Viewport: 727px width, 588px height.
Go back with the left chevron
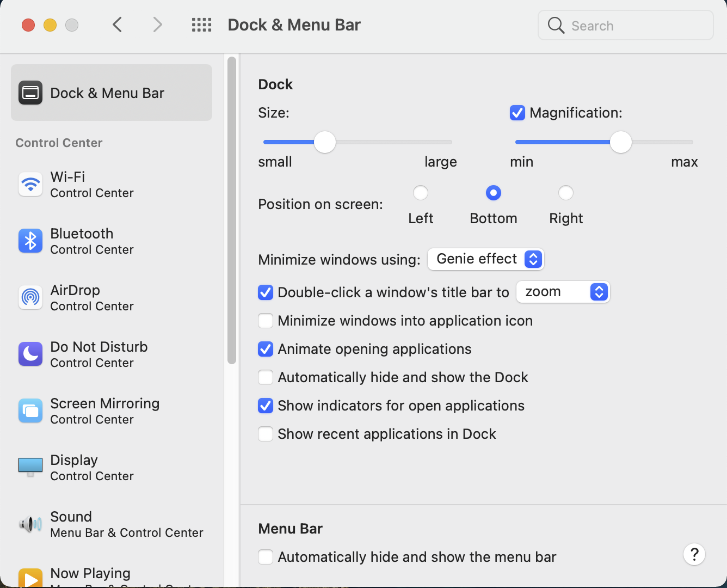[x=118, y=25]
